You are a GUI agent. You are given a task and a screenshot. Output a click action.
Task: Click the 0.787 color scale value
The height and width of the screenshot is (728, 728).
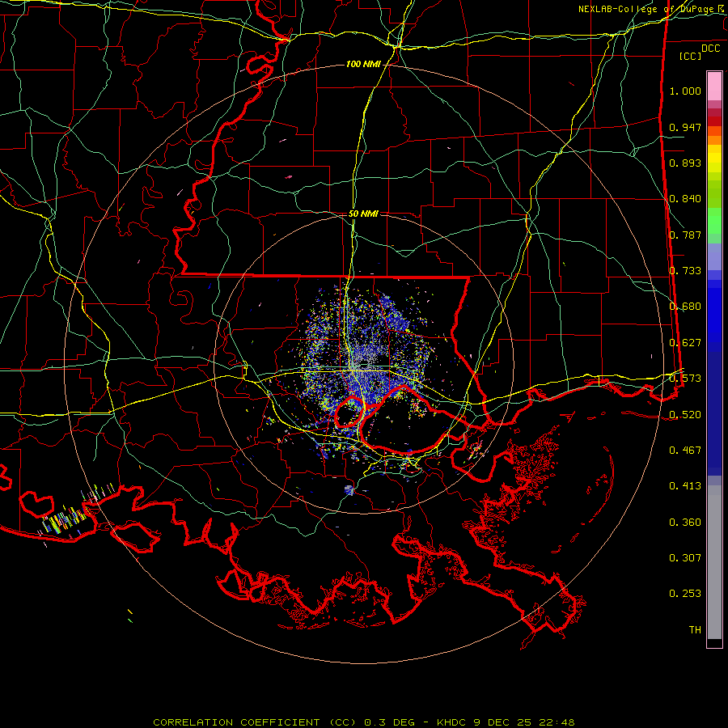[685, 235]
